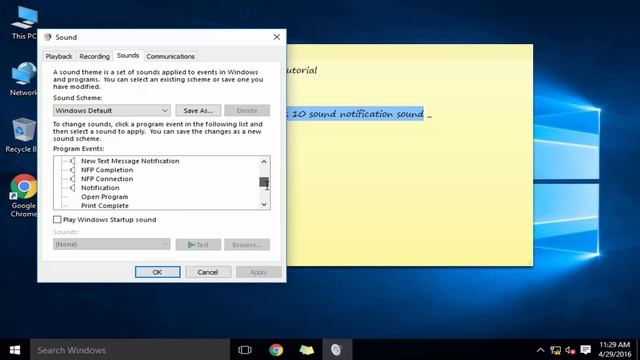Screen dimensions: 640x360
Task: Select the Print Complete event
Action: click(105, 206)
